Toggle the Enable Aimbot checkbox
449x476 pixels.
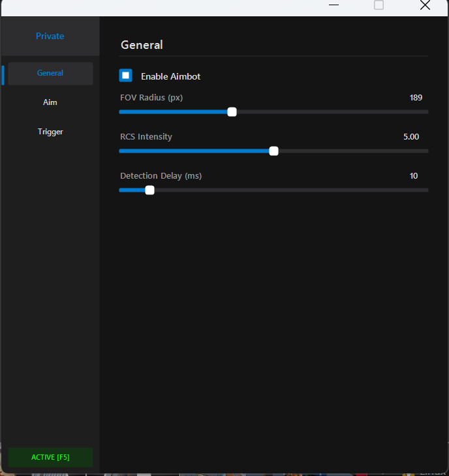[125, 76]
